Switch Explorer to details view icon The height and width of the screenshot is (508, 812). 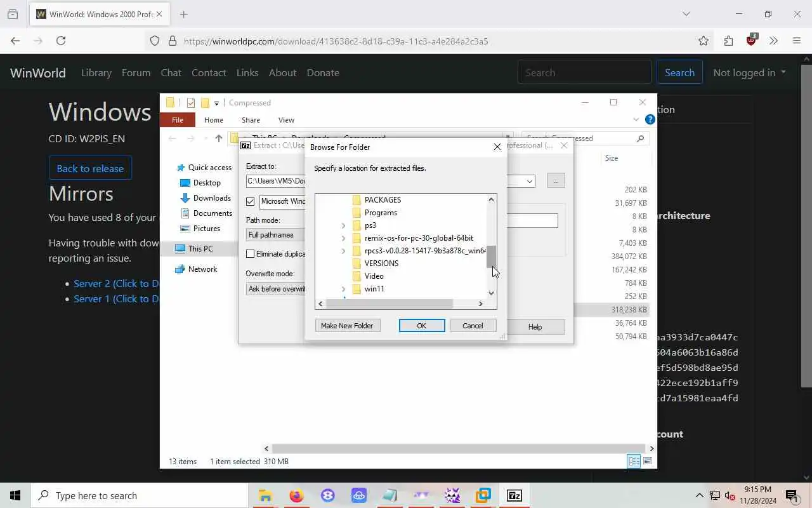tap(633, 462)
